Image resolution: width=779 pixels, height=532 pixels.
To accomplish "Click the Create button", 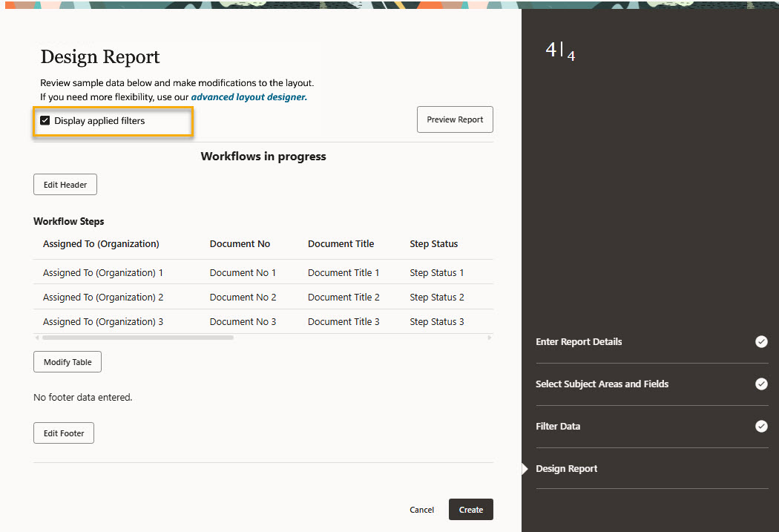I will 470,510.
